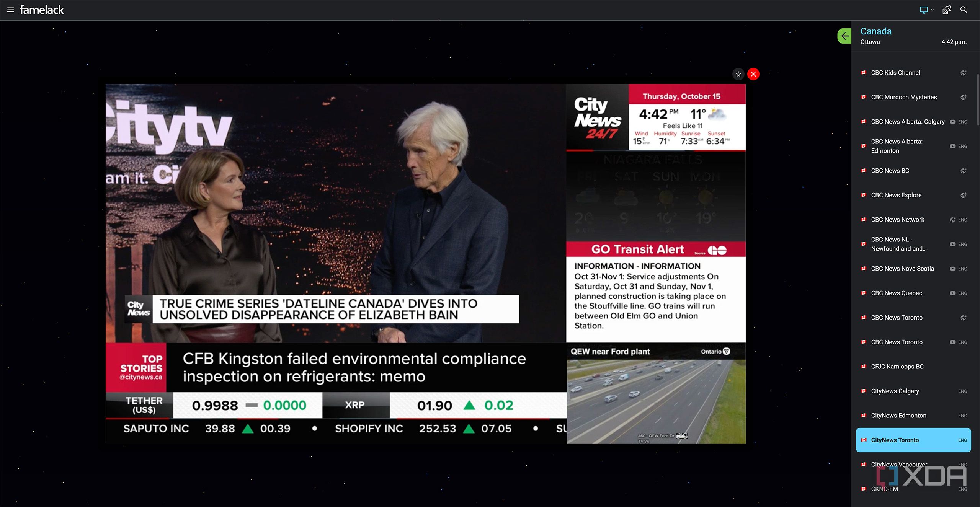The height and width of the screenshot is (507, 980).
Task: Click the Canada country heading
Action: pyautogui.click(x=876, y=31)
